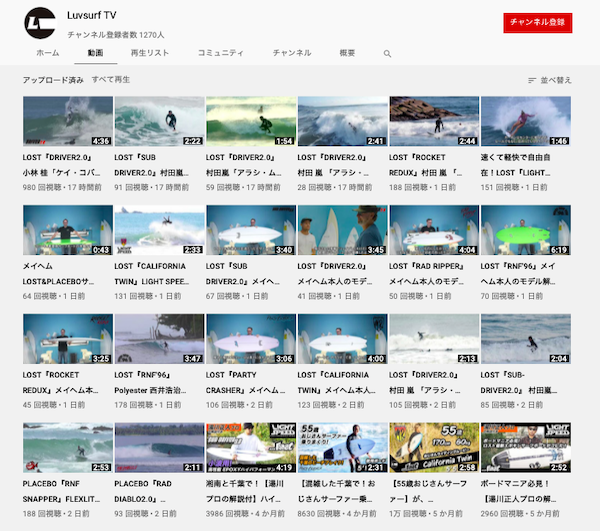Open the 4:00 CALIFORNIA TWIN thumbnail
Viewport: 600px width, 531px height.
coord(342,339)
